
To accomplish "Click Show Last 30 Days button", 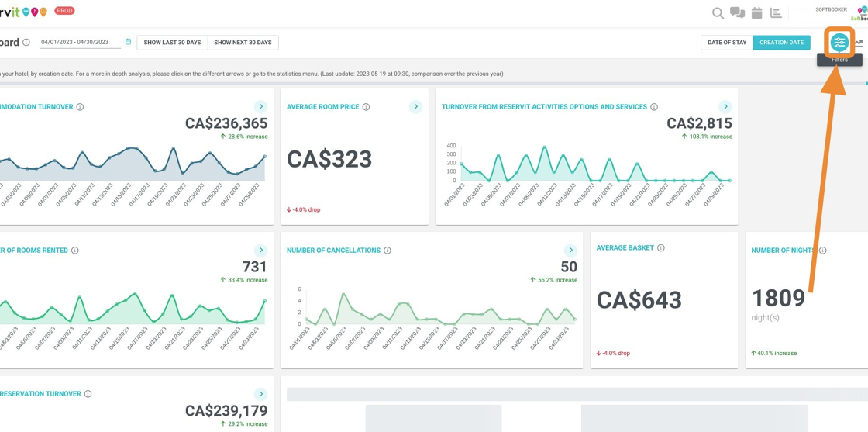I will pos(172,43).
